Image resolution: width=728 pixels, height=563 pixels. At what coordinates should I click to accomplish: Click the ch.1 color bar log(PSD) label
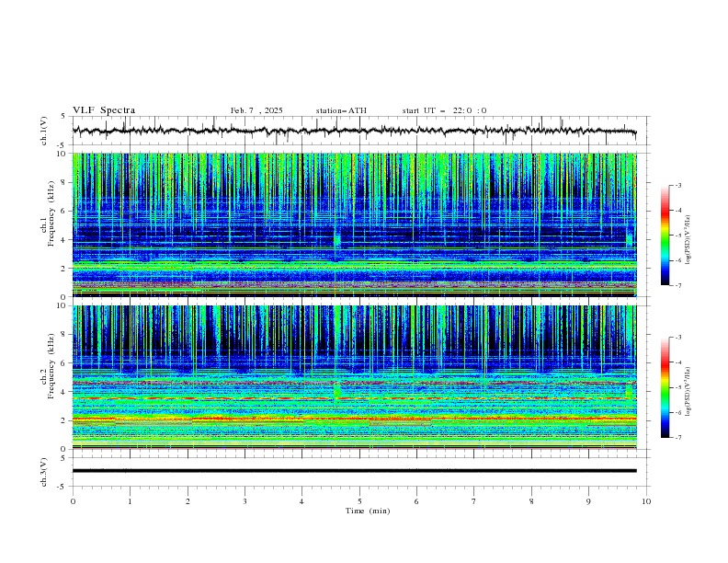[688, 240]
